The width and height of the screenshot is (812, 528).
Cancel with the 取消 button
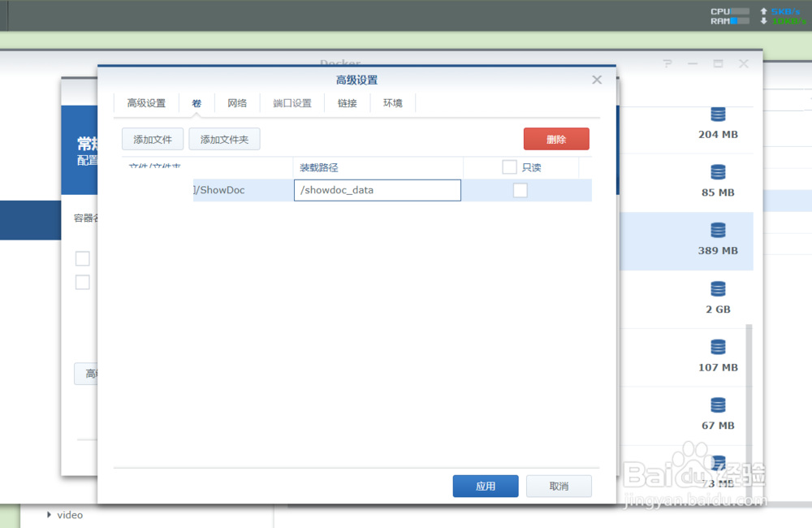[x=559, y=486]
